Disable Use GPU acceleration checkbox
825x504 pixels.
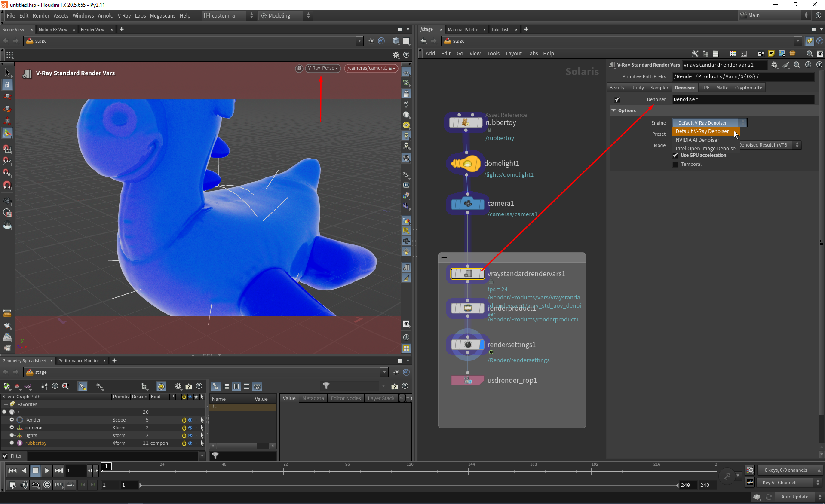(675, 156)
